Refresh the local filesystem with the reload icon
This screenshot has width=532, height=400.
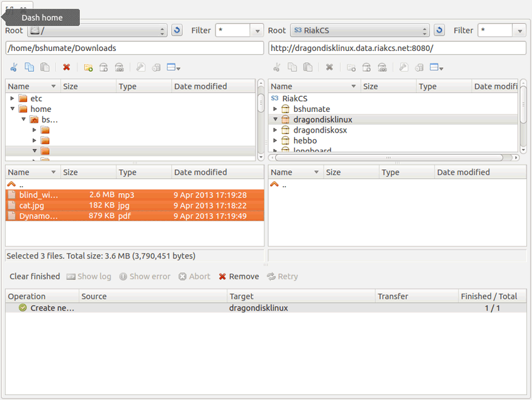177,30
